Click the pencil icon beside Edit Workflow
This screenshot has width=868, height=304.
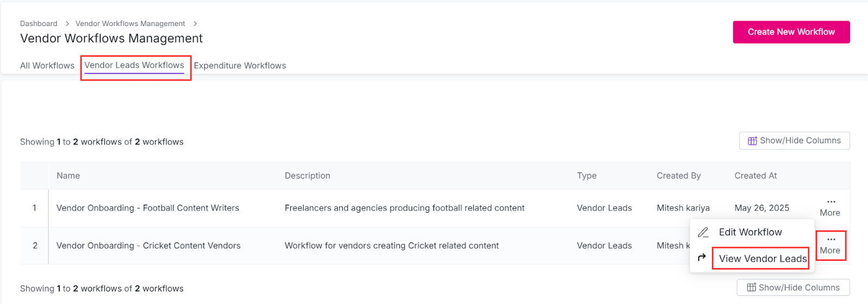point(703,232)
